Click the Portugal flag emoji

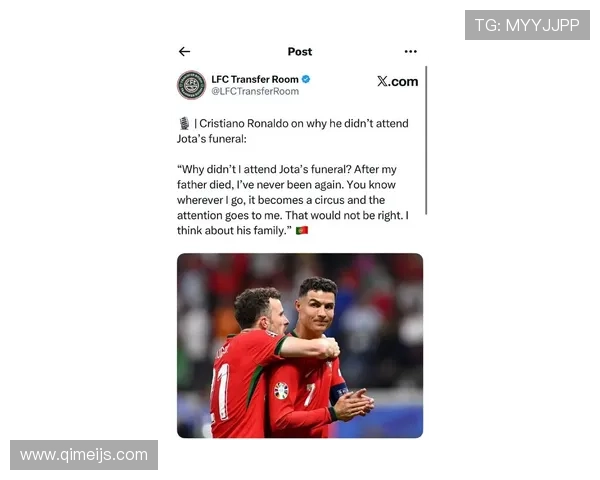coord(302,230)
